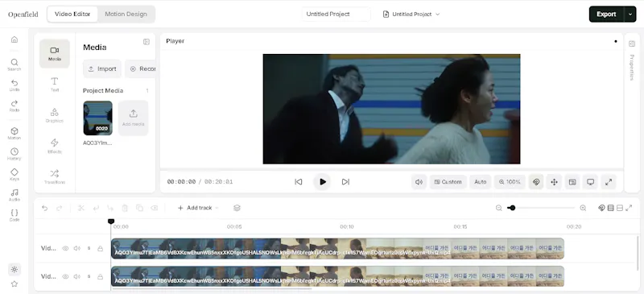Click the Add media upload tile

coord(133,118)
